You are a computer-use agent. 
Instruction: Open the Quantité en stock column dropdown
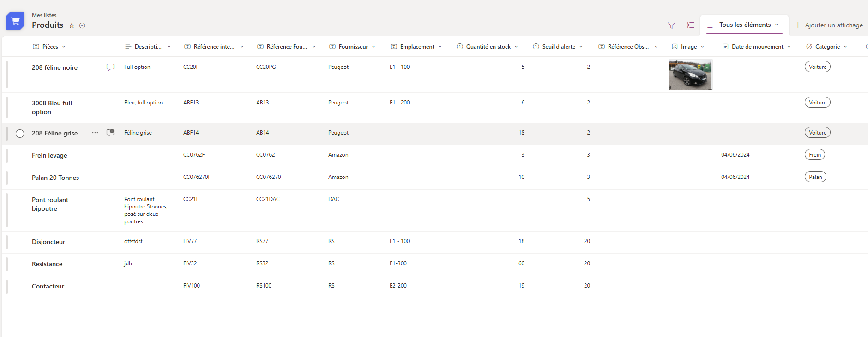click(516, 47)
